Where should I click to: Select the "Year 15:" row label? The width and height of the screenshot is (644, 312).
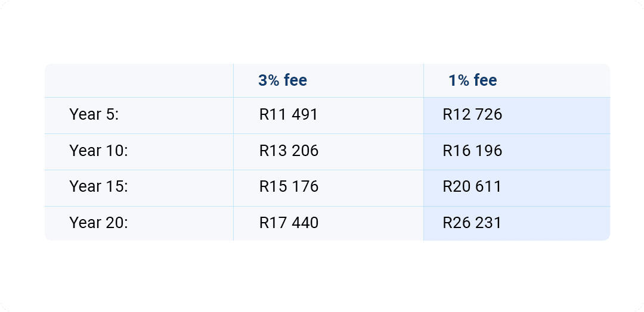click(x=99, y=186)
